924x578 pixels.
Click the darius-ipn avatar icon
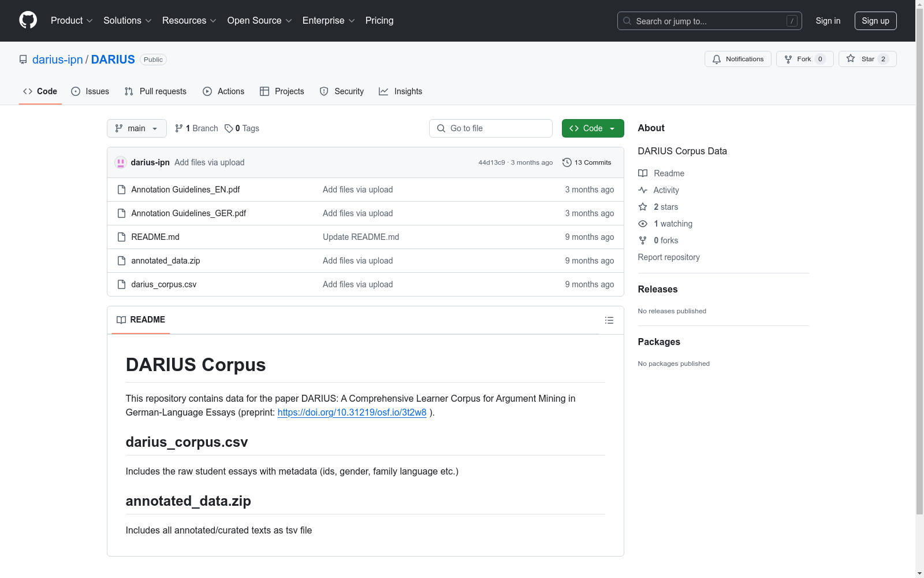pos(121,162)
